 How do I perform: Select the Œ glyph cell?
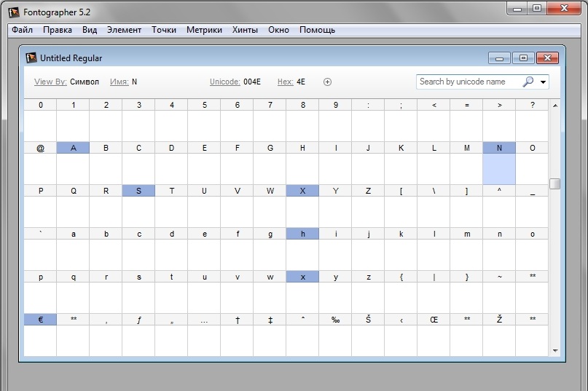pos(434,335)
